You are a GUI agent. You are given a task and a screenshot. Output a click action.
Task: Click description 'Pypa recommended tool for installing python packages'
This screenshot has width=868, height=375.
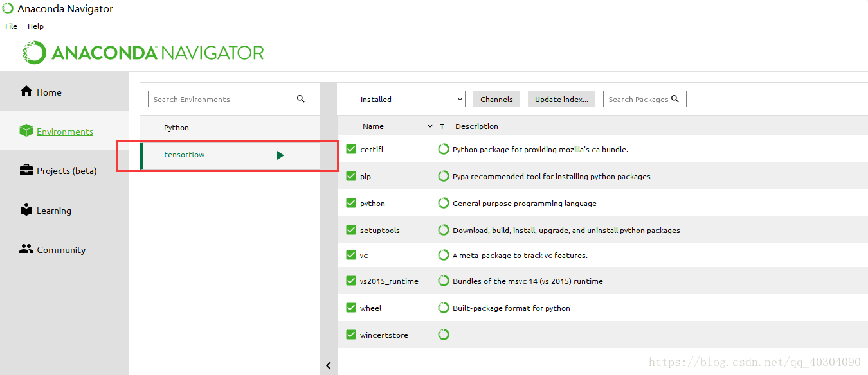click(552, 176)
